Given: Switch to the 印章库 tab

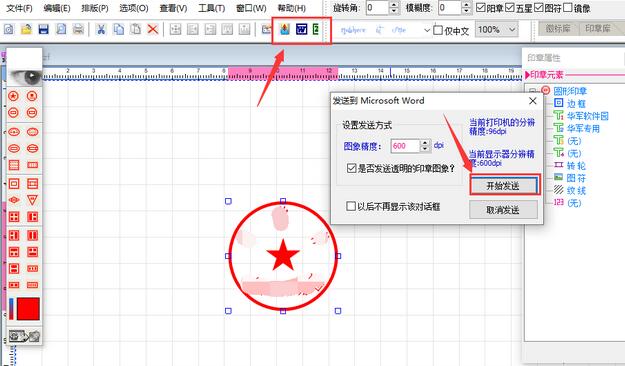Looking at the screenshot, I should [x=597, y=28].
